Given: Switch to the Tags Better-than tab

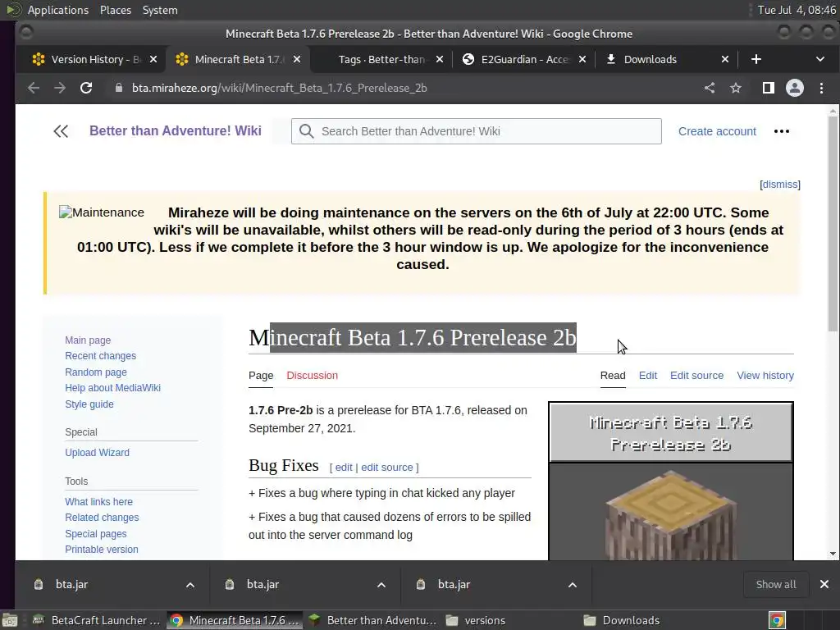Looking at the screenshot, I should click(381, 59).
